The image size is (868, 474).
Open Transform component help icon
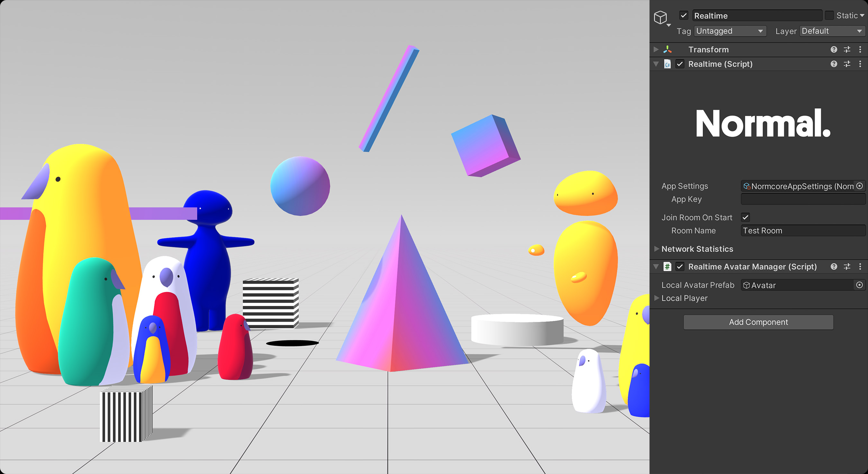tap(834, 50)
